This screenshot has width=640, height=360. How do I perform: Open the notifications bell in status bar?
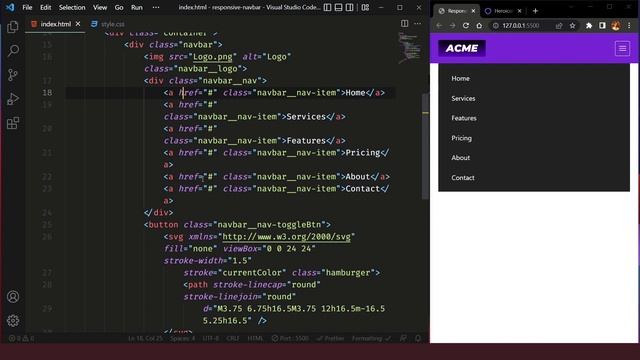[x=418, y=338]
